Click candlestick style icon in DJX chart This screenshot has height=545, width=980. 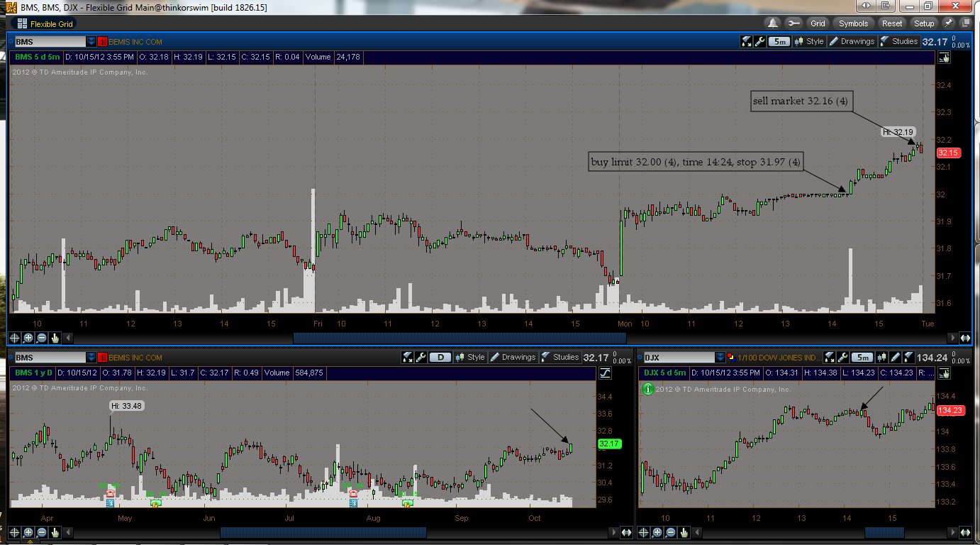(x=882, y=357)
